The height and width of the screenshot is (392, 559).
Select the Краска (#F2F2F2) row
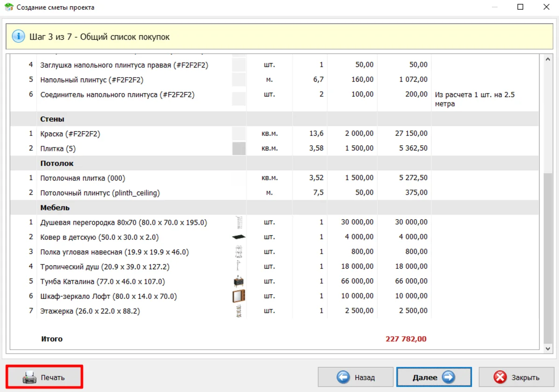70,134
